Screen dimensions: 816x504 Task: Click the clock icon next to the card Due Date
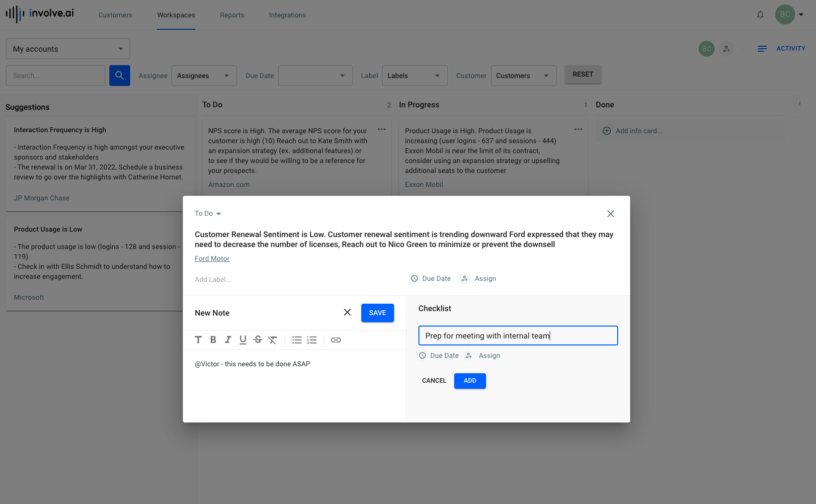click(x=414, y=278)
